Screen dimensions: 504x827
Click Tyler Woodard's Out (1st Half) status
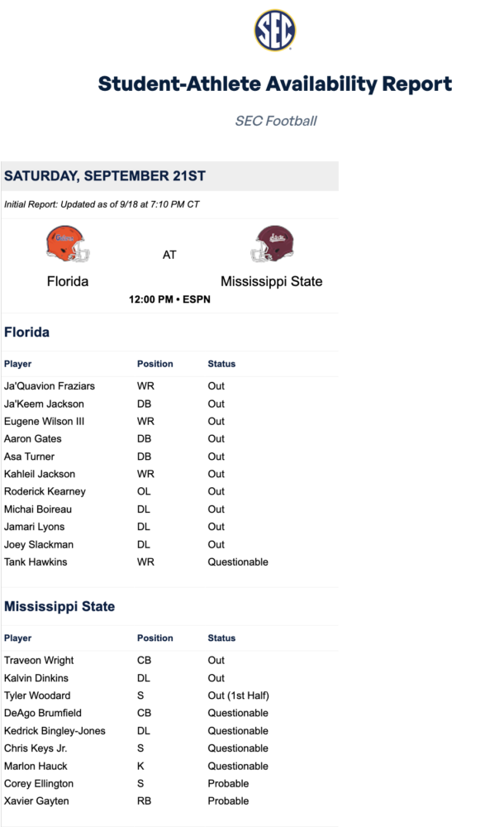[238, 696]
